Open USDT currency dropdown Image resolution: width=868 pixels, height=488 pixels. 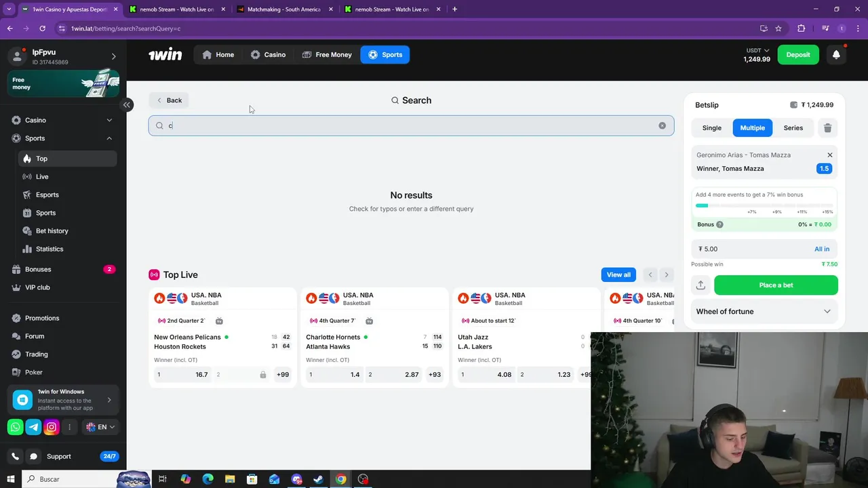758,50
